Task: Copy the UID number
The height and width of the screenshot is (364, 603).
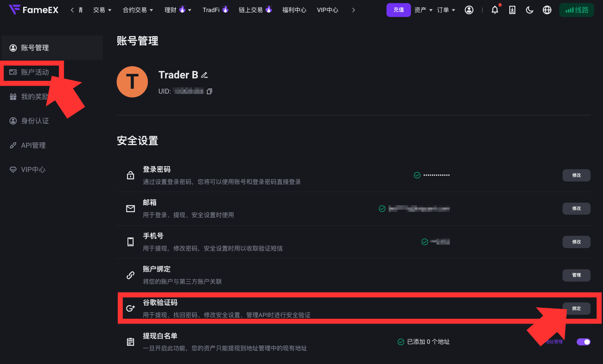Action: coord(209,91)
